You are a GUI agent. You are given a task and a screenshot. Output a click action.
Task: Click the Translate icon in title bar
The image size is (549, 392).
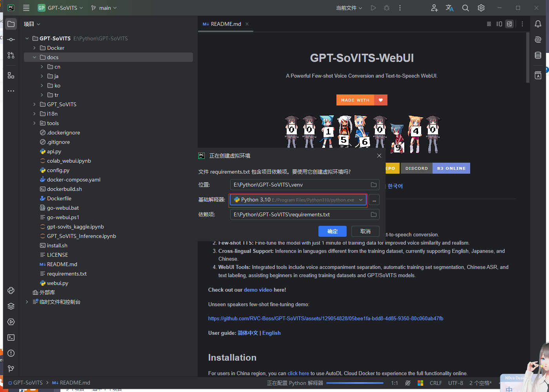(x=450, y=8)
